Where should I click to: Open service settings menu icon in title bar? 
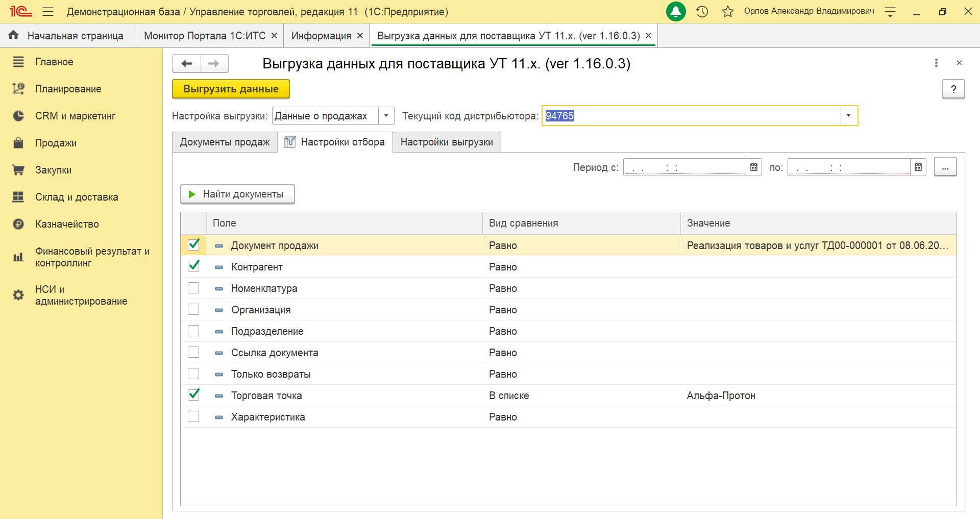tap(890, 12)
